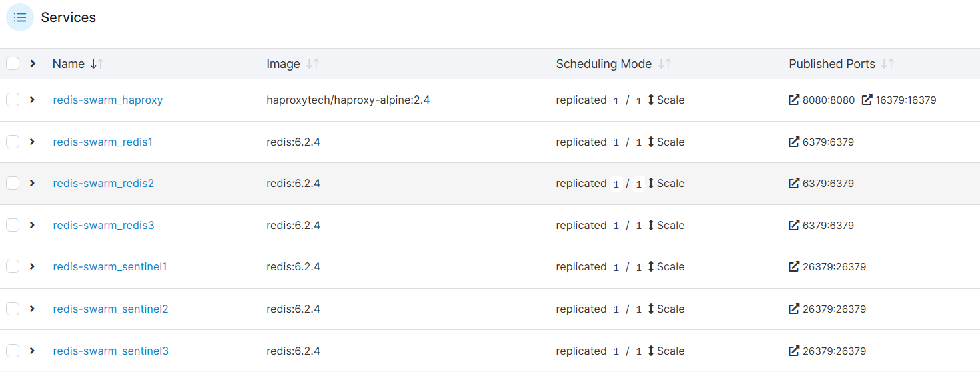This screenshot has height=382, width=980.
Task: Check the redis-swarm_redis2 row checkbox
Action: pyautogui.click(x=13, y=183)
